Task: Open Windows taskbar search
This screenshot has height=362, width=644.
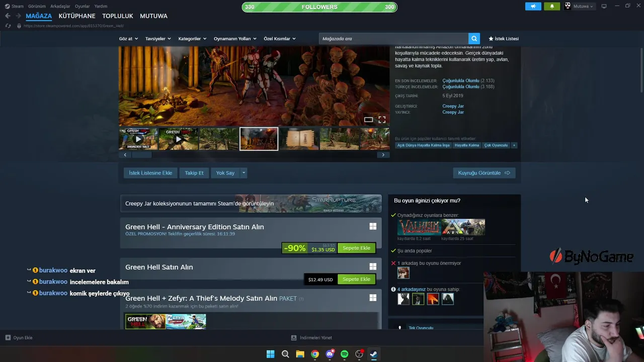Action: (x=285, y=354)
